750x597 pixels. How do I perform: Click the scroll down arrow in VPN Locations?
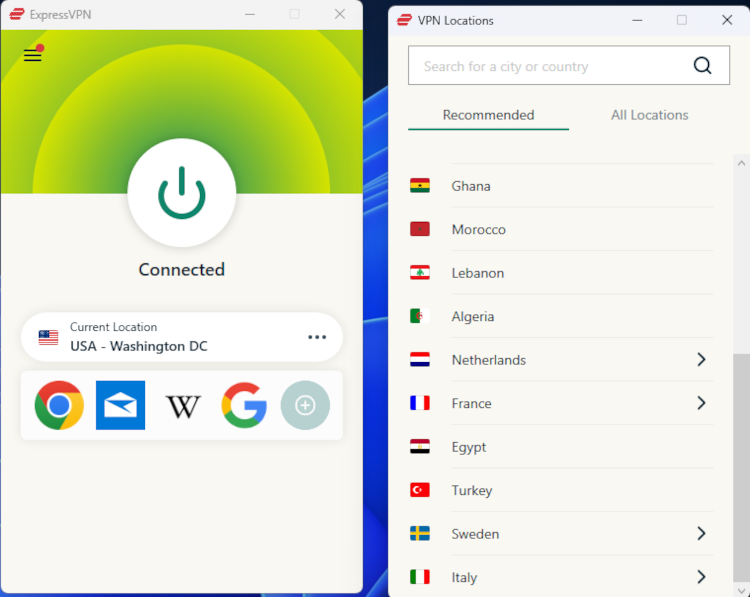coord(741,591)
